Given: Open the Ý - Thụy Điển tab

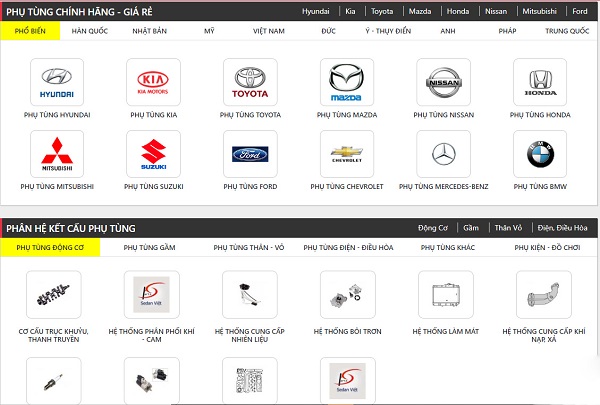Looking at the screenshot, I should coord(388,31).
